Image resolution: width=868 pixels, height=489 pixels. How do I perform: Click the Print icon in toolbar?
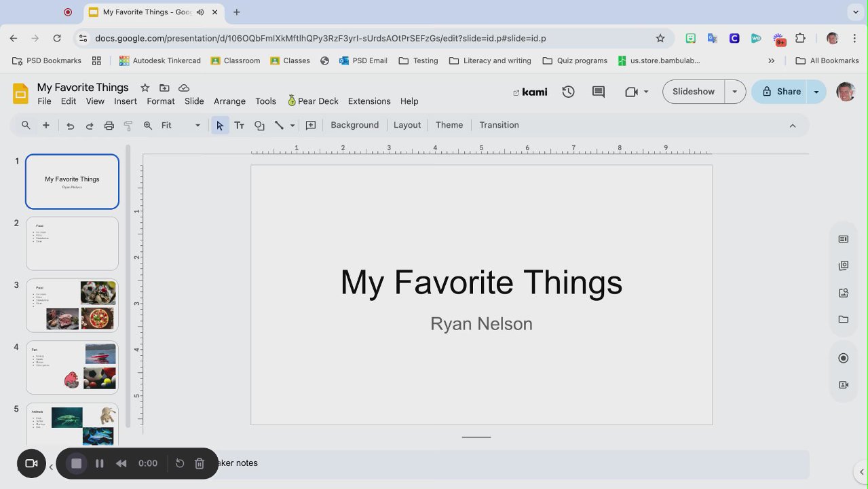[x=109, y=125]
